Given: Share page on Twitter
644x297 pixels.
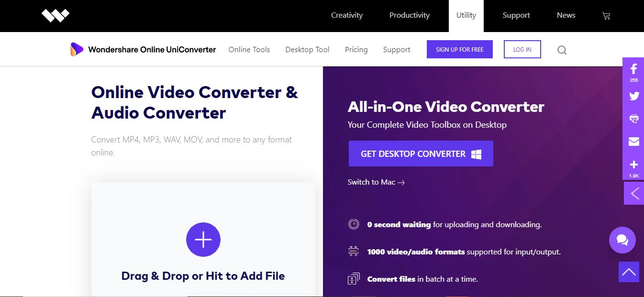Looking at the screenshot, I should click(634, 96).
